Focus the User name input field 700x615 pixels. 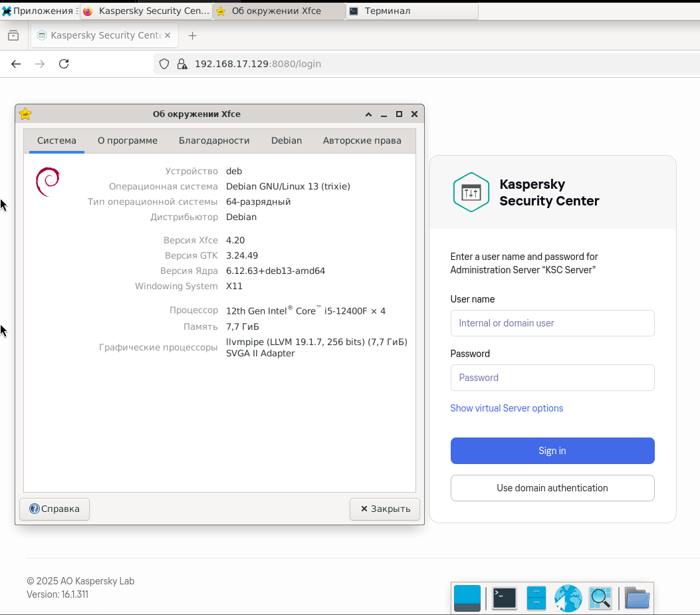coord(552,323)
